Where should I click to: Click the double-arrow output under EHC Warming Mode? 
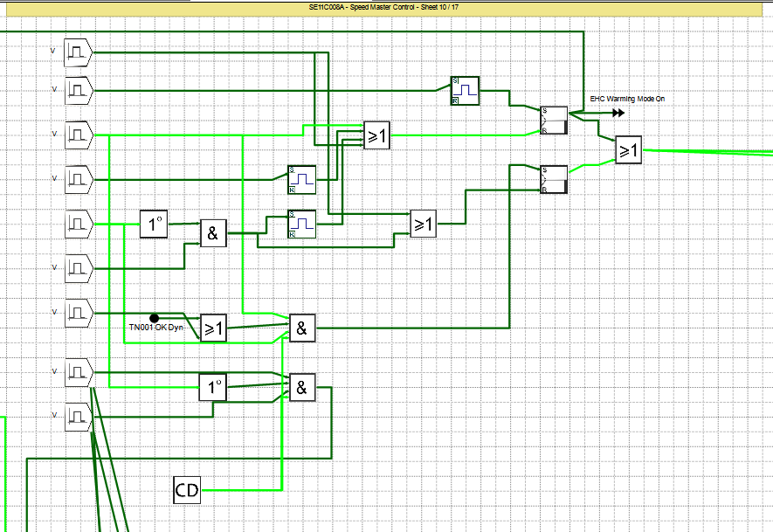click(618, 112)
